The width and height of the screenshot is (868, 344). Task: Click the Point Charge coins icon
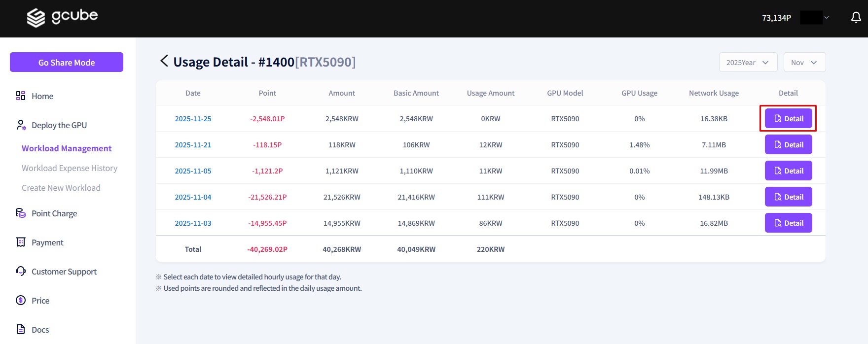coord(21,213)
